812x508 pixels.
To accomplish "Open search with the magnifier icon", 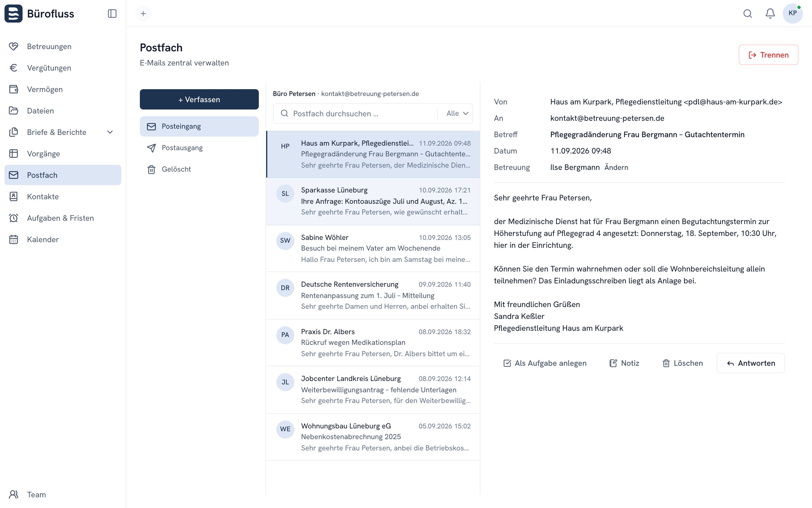I will (x=748, y=14).
